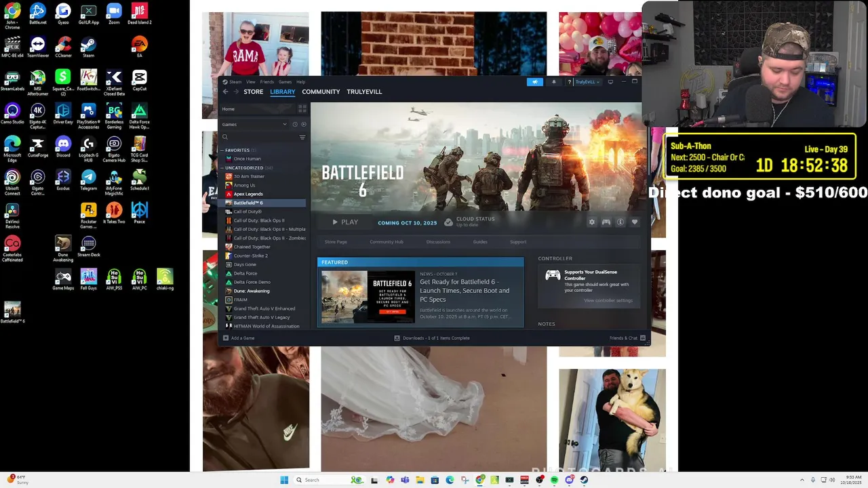
Task: Click the Windows Start button
Action: coord(284,480)
